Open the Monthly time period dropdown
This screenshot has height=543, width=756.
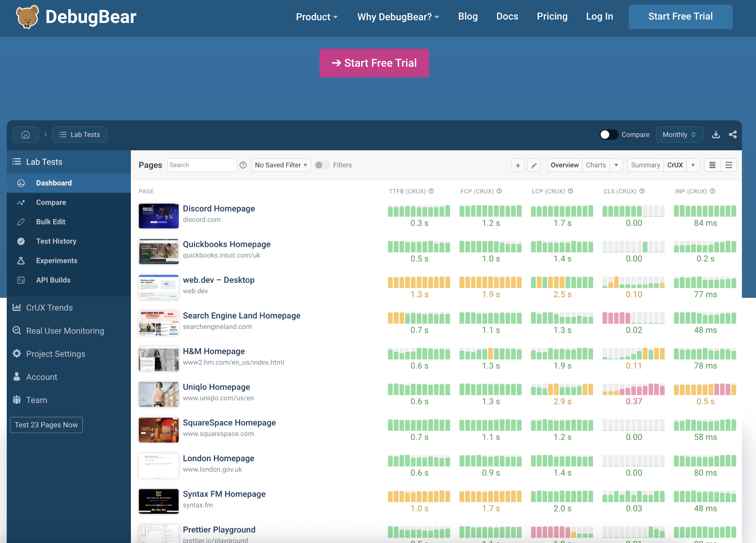point(679,135)
